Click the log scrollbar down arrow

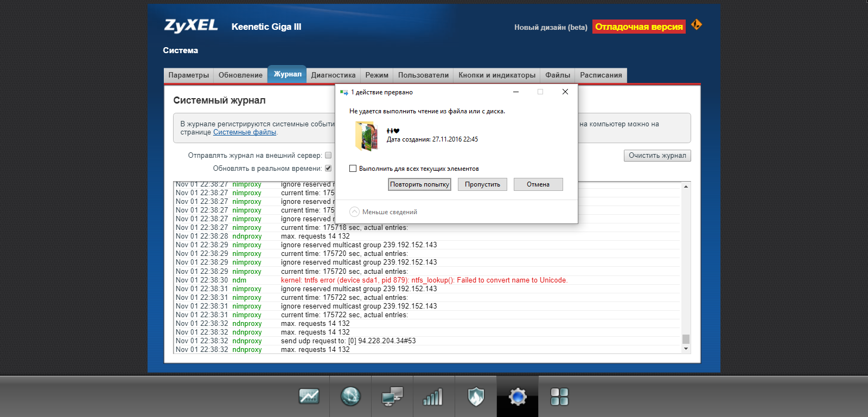tap(686, 349)
